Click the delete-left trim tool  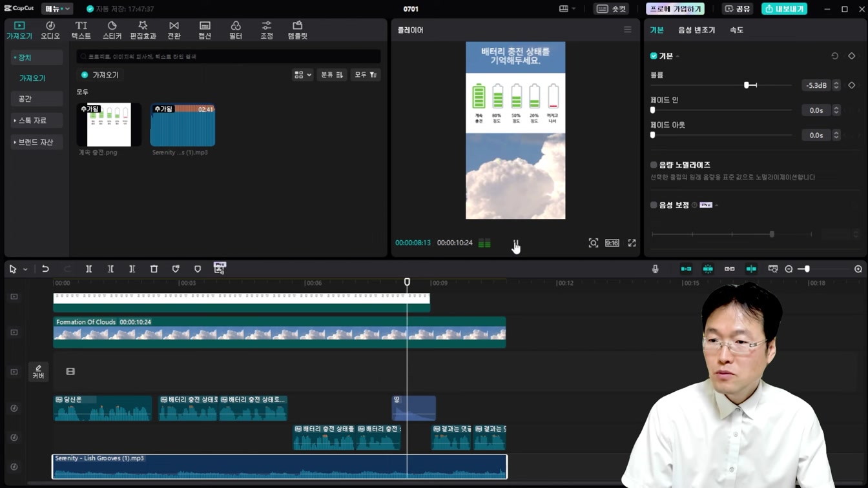(x=110, y=269)
